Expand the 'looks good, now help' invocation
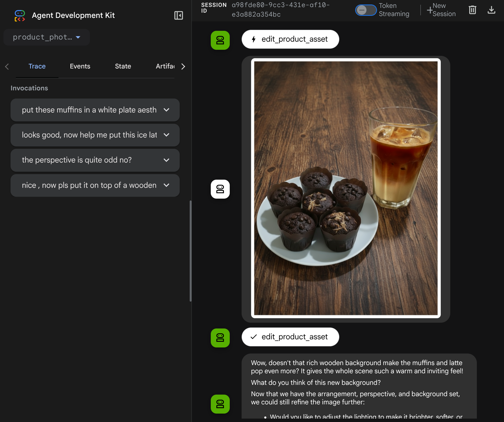 coord(166,135)
